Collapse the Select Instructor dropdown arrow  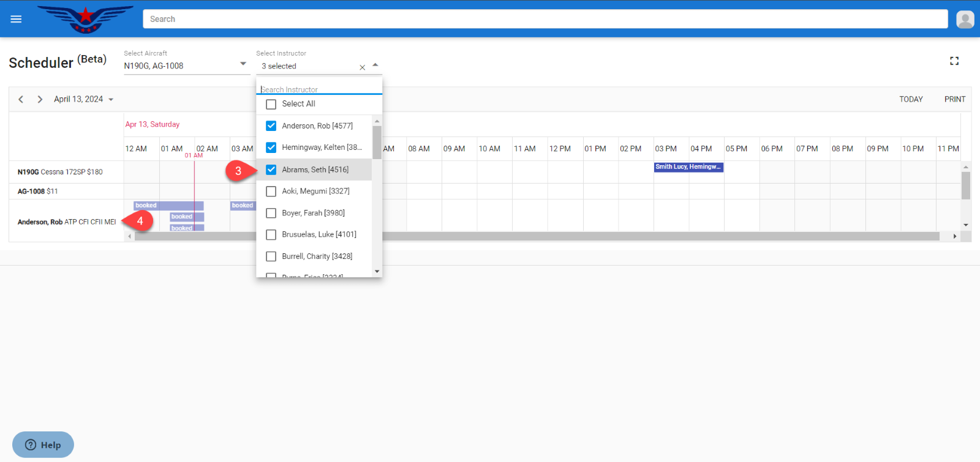coord(375,65)
